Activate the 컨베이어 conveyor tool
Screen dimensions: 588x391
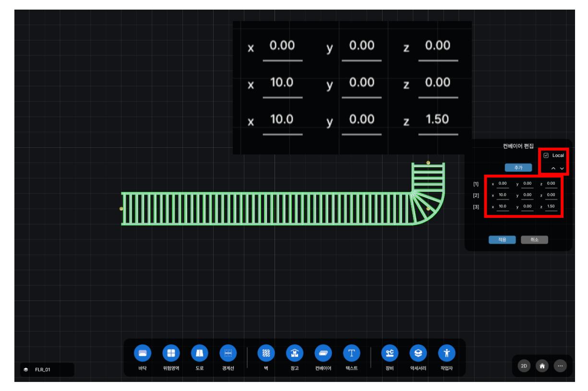323,354
